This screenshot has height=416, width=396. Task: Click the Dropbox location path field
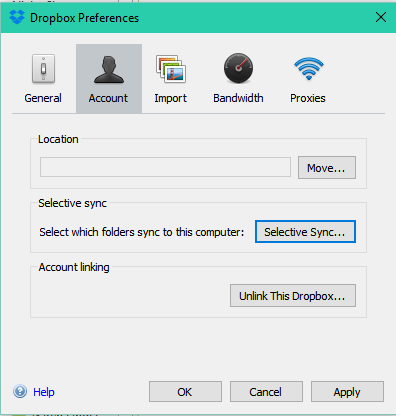(x=165, y=167)
